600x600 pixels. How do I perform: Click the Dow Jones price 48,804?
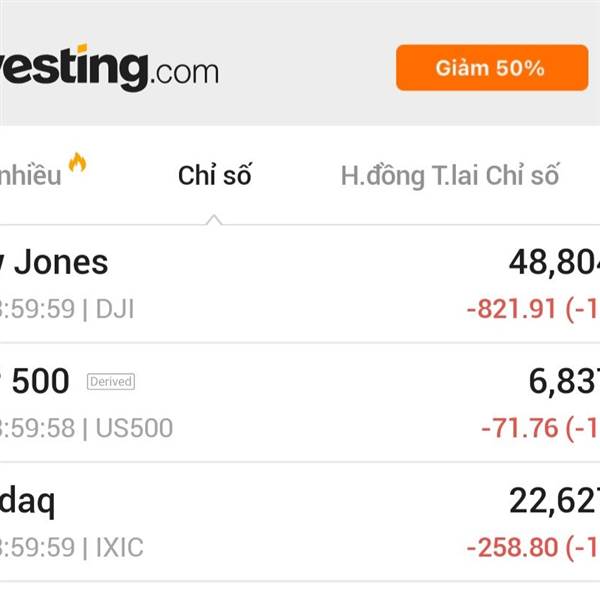(554, 262)
